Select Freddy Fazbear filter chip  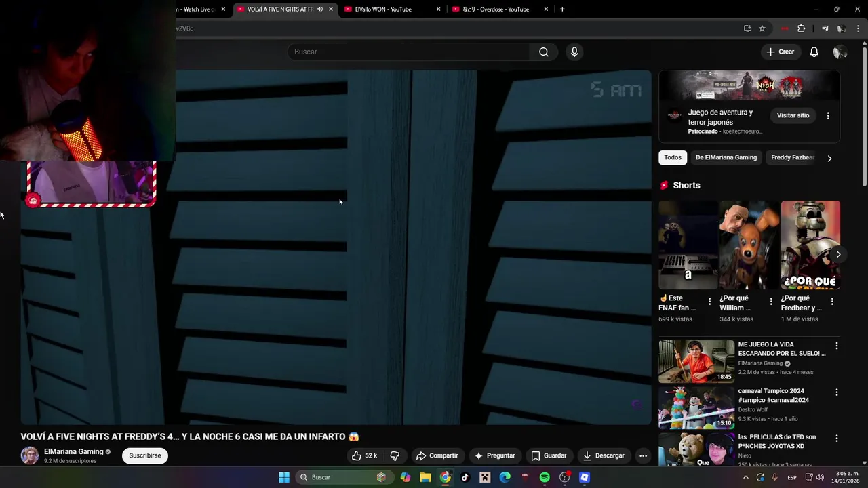click(792, 157)
